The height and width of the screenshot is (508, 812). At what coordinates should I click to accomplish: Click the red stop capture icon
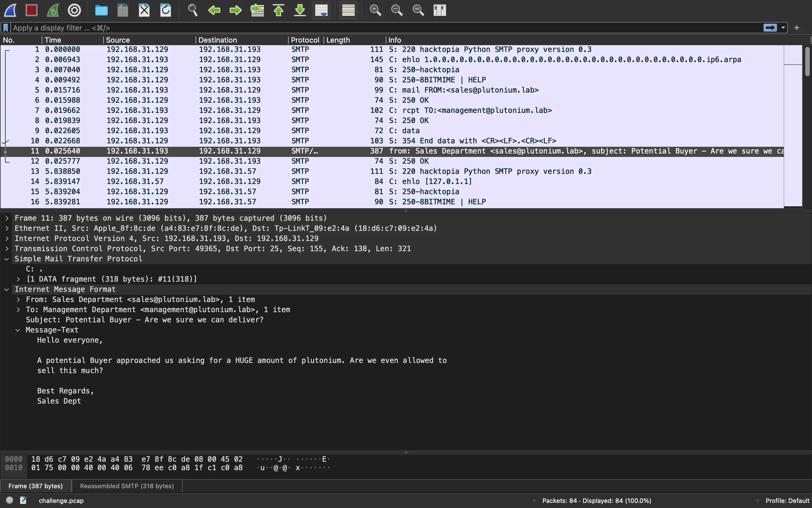click(32, 10)
